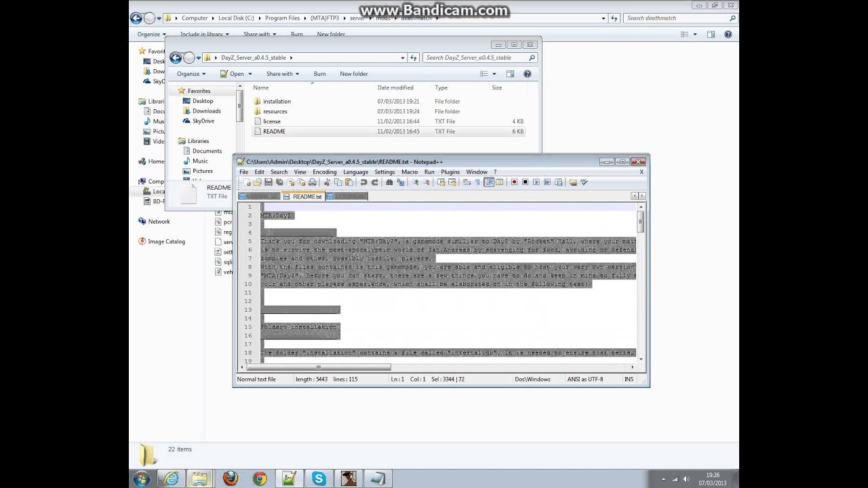
Task: Click the Redo arrow in Notepad++ toolbar
Action: (375, 182)
